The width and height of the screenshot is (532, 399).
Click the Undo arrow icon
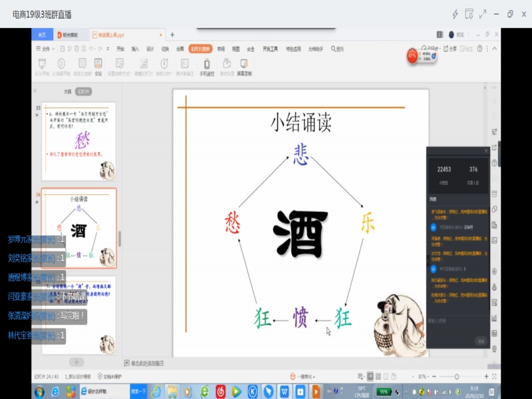tap(91, 49)
